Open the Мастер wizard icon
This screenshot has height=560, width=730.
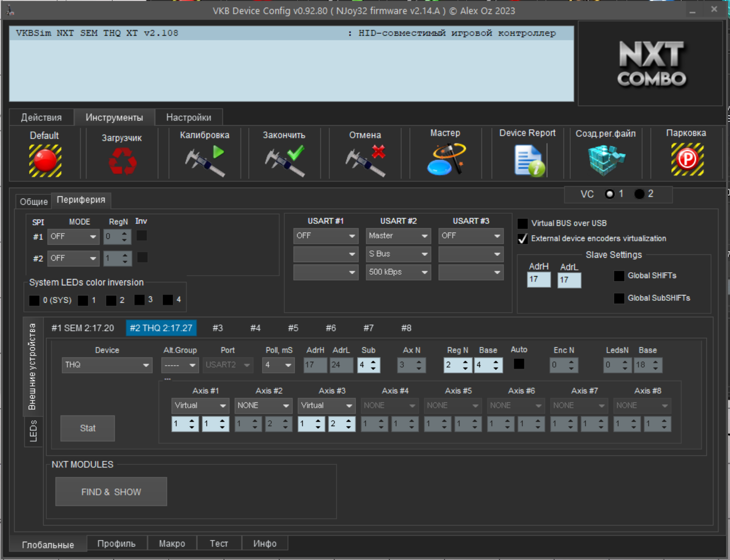click(446, 159)
